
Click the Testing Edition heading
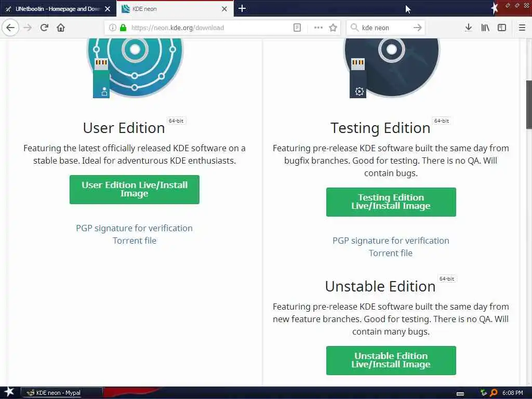[380, 128]
